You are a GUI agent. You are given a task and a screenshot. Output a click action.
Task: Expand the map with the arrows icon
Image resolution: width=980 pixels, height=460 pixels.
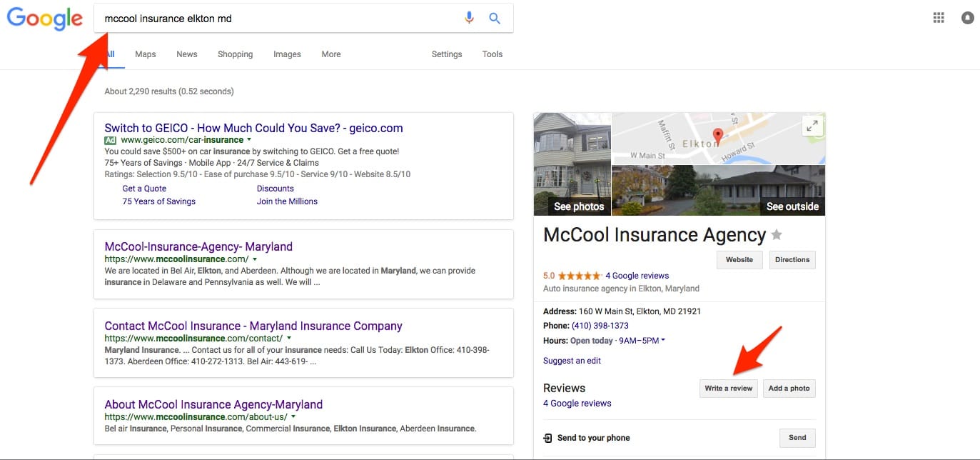(x=812, y=126)
